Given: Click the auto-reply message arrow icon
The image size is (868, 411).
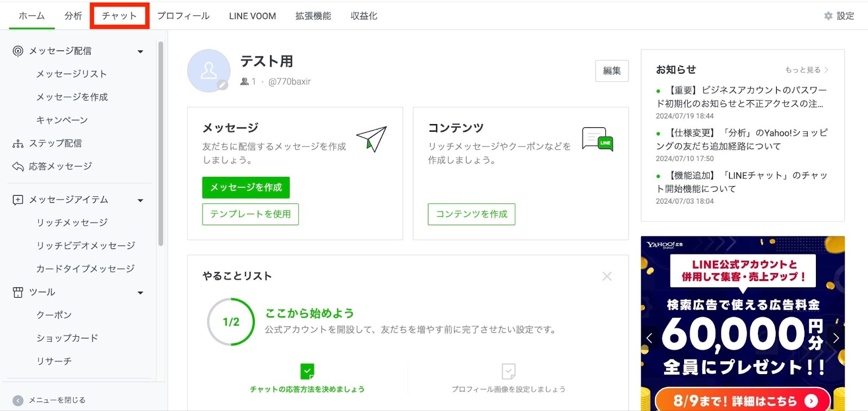Looking at the screenshot, I should coord(18,166).
